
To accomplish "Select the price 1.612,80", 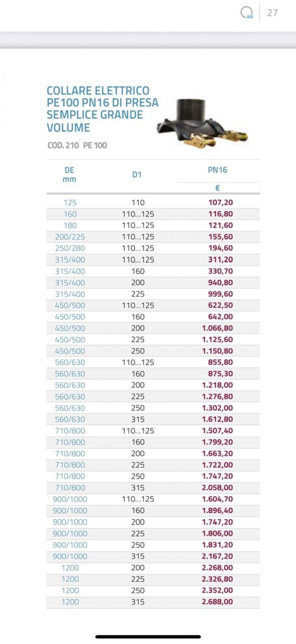I will point(217,419).
